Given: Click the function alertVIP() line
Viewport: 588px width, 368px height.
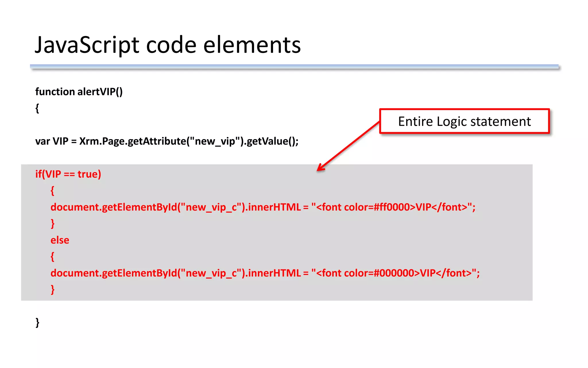Looking at the screenshot, I should (79, 92).
